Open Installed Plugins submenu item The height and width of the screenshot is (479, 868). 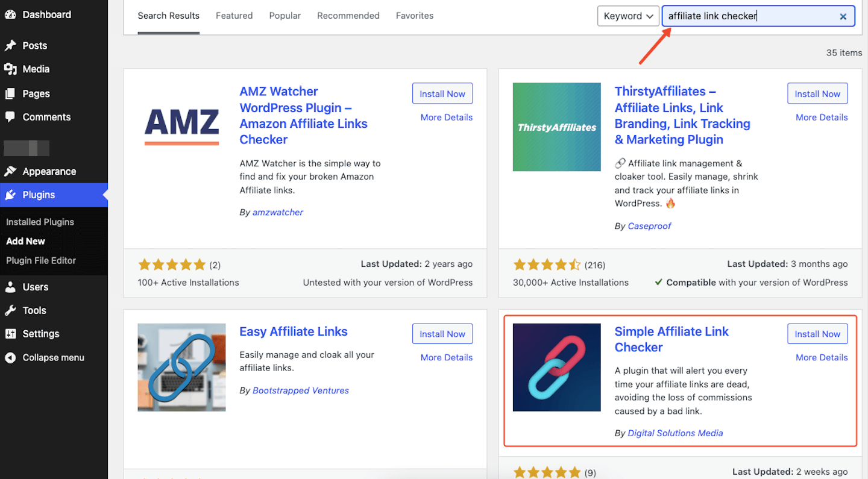[40, 222]
